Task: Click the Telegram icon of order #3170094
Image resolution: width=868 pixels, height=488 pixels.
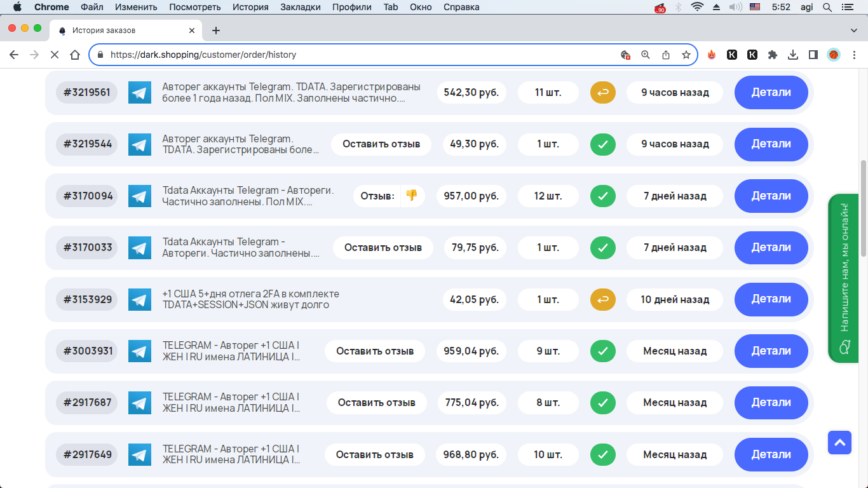Action: coord(140,196)
